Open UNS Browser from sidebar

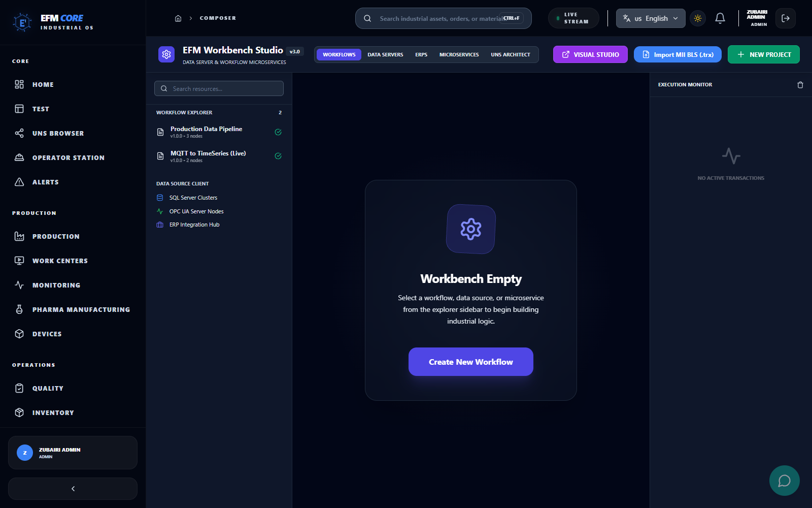(58, 133)
